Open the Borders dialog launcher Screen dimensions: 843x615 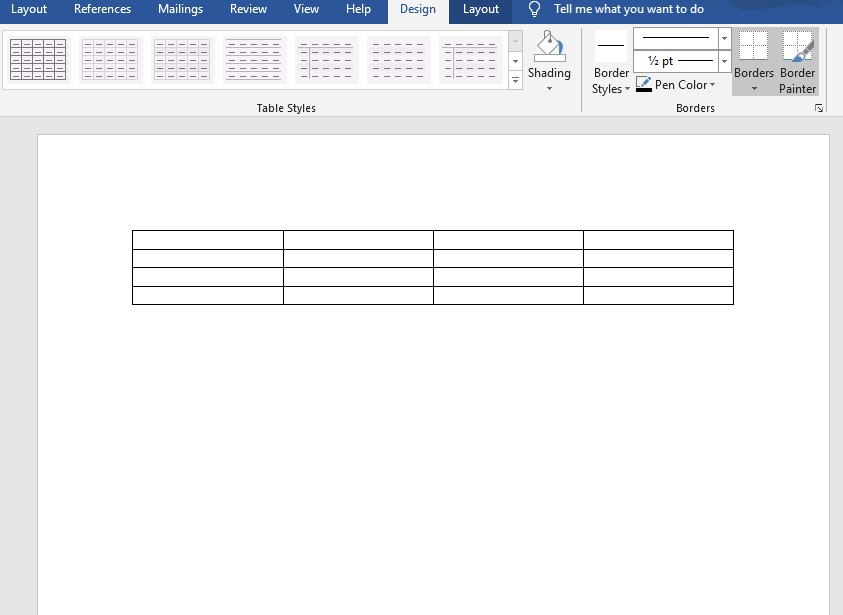click(819, 109)
